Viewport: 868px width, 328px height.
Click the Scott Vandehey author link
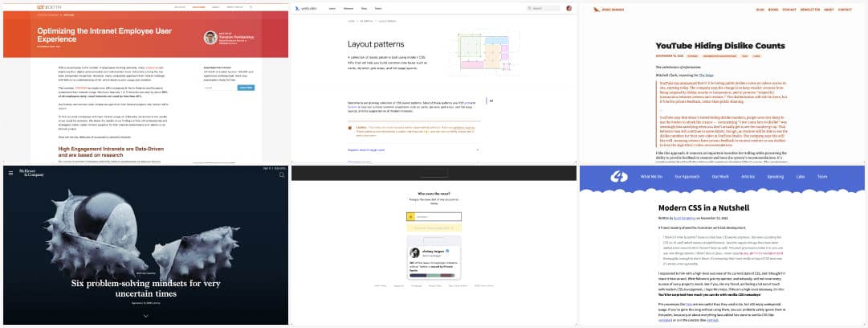(x=684, y=218)
